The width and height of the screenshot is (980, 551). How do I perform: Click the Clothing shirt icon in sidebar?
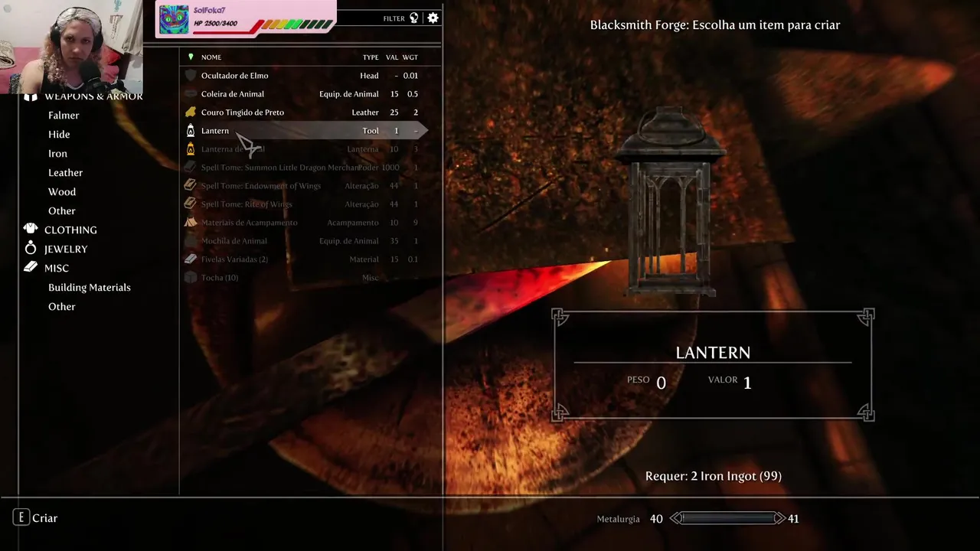31,229
